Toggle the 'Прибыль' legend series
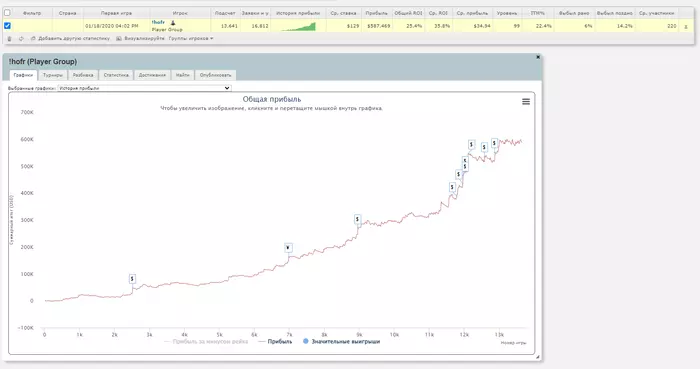Viewport: 700px width, 369px height. tap(275, 342)
